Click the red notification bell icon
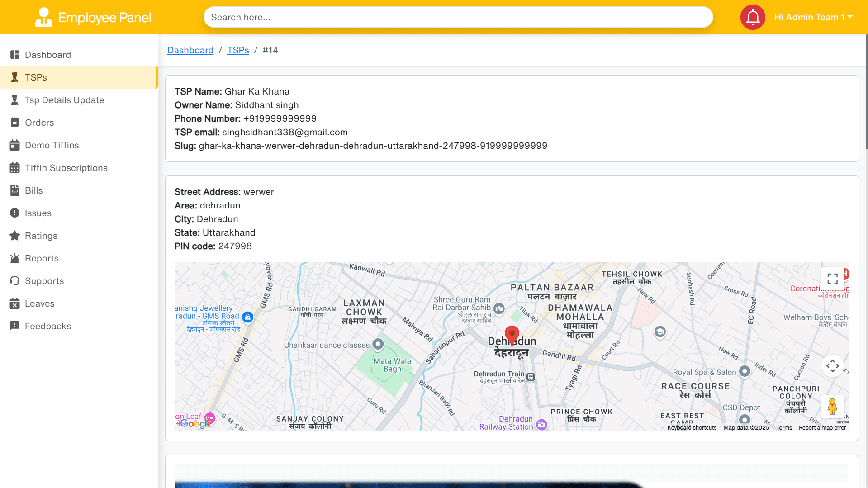 click(x=753, y=17)
